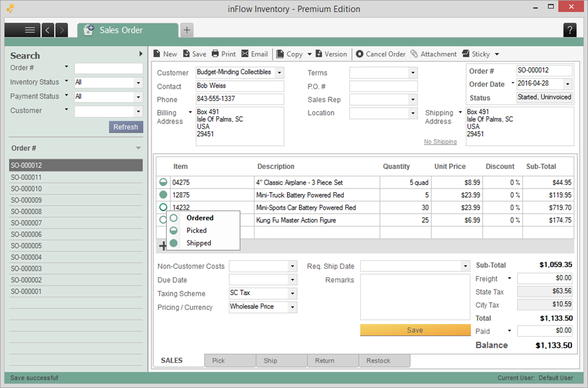The height and width of the screenshot is (388, 588).
Task: Select order SO-000001 in the list
Action: (76, 291)
